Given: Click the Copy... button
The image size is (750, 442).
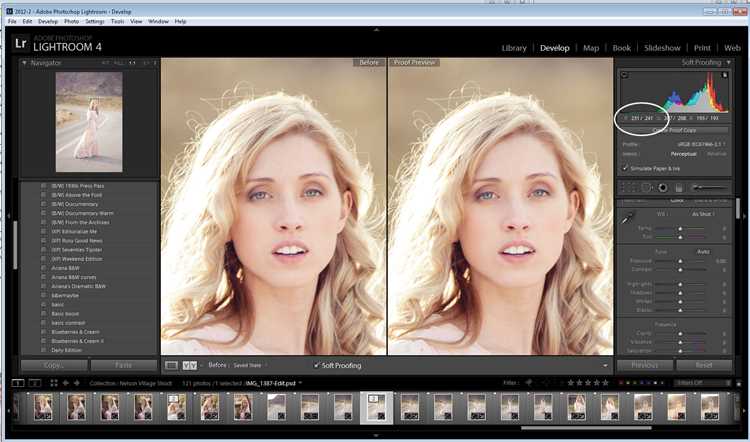Looking at the screenshot, I should point(54,365).
